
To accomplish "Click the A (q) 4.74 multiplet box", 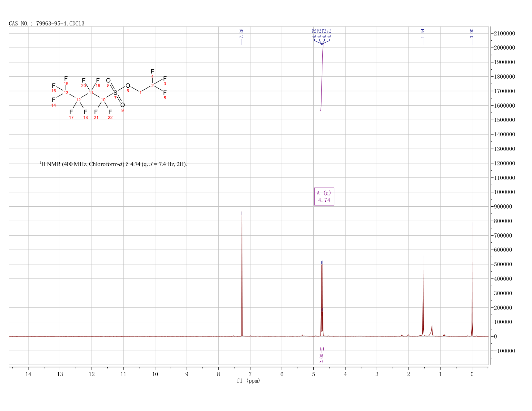I will click(324, 197).
